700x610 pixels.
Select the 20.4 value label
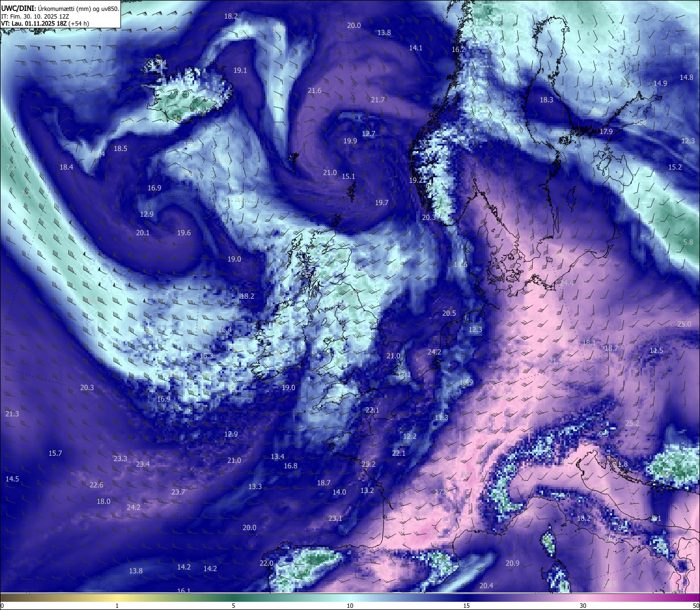tap(486, 586)
